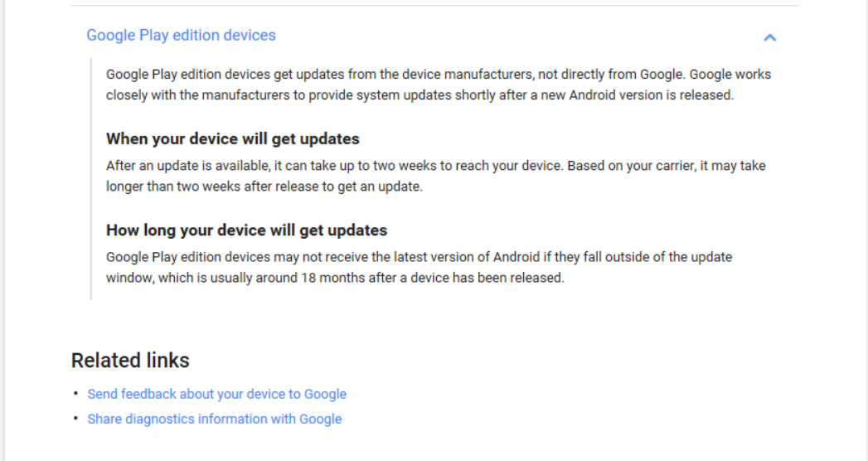The image size is (868, 461).
Task: Click the How long your device will get updates heading
Action: [246, 230]
